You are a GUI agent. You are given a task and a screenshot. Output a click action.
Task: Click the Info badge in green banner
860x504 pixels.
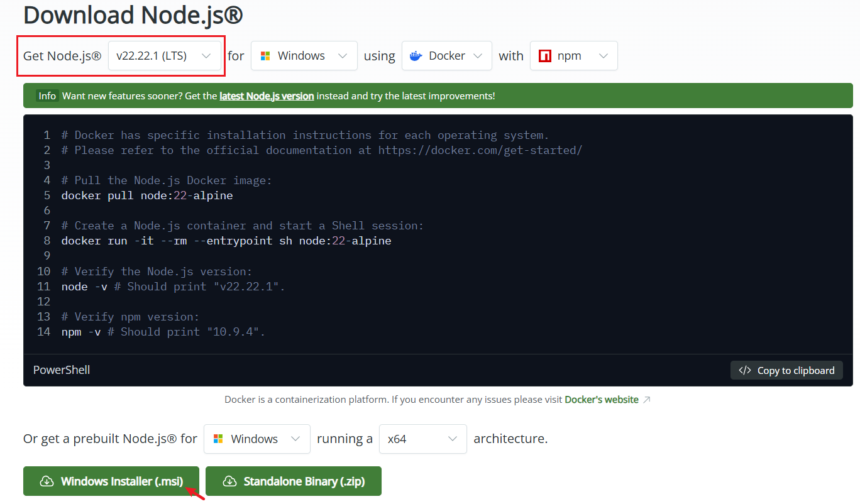tap(47, 96)
